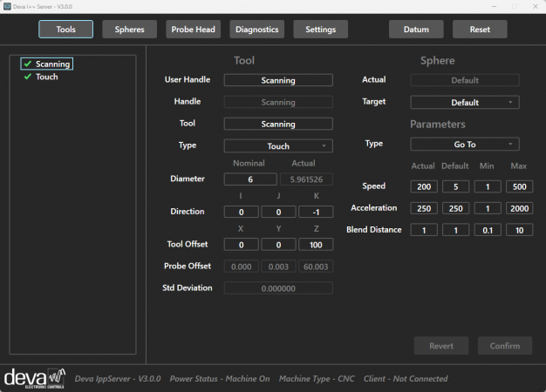
Task: Click the app icon in title bar
Action: coord(7,7)
